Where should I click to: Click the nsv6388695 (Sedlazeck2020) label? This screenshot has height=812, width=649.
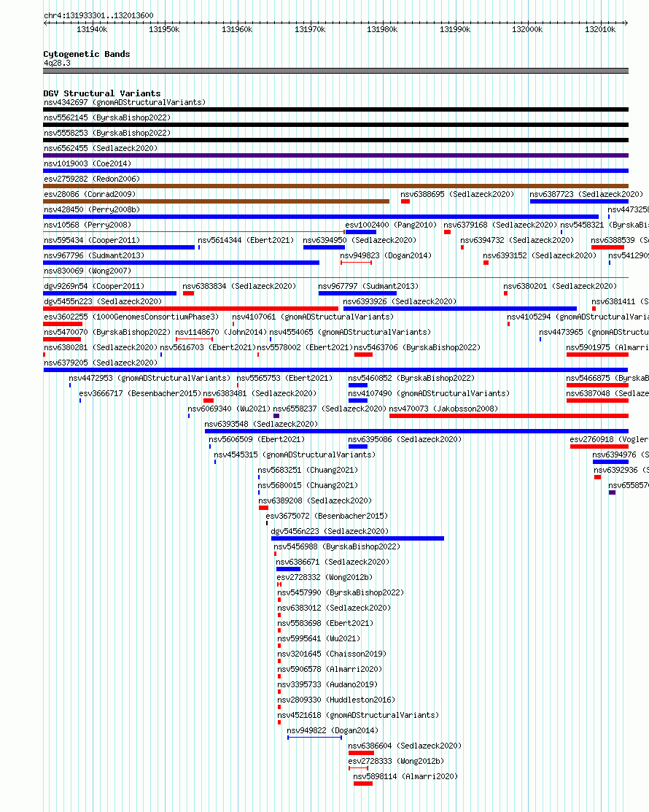click(x=457, y=194)
